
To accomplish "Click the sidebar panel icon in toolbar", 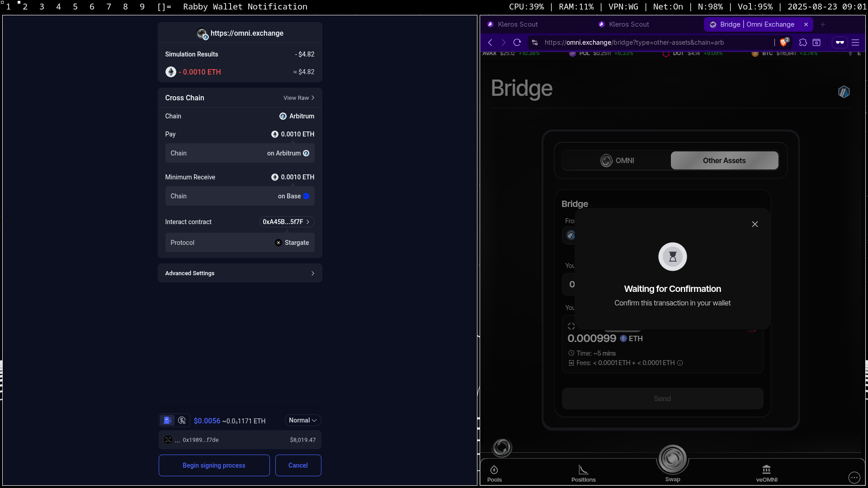I will (x=816, y=42).
